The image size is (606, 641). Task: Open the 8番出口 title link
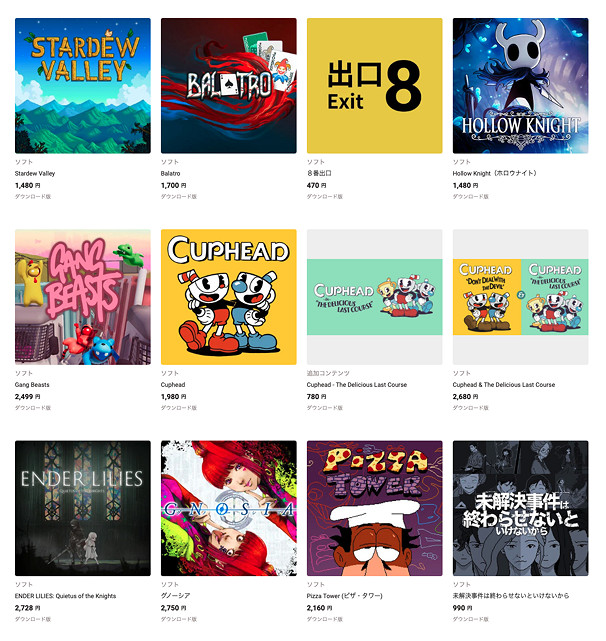(x=319, y=173)
